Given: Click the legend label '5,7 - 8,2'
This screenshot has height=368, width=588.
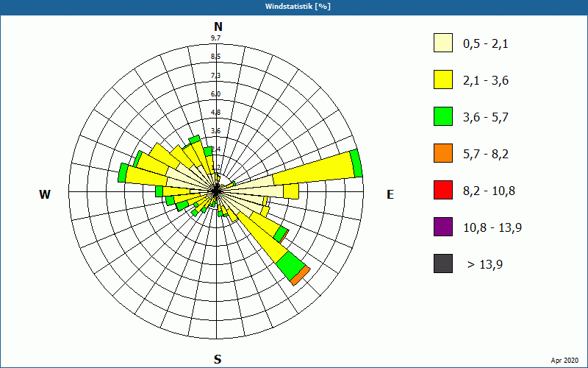Looking at the screenshot, I should 486,155.
